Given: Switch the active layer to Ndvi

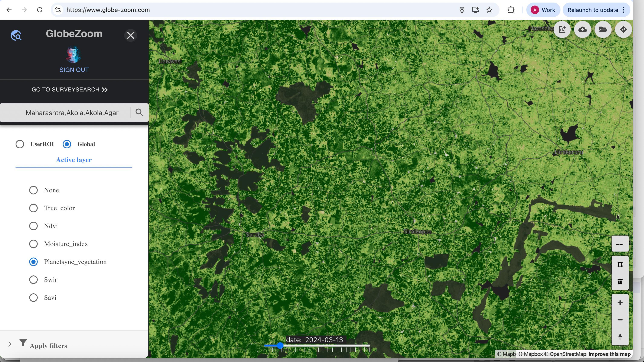Looking at the screenshot, I should (33, 226).
